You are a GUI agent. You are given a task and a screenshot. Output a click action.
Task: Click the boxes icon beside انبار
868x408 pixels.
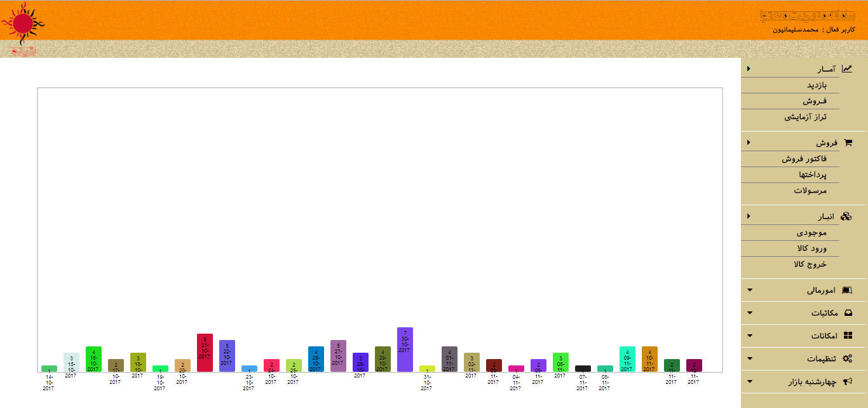pos(846,217)
